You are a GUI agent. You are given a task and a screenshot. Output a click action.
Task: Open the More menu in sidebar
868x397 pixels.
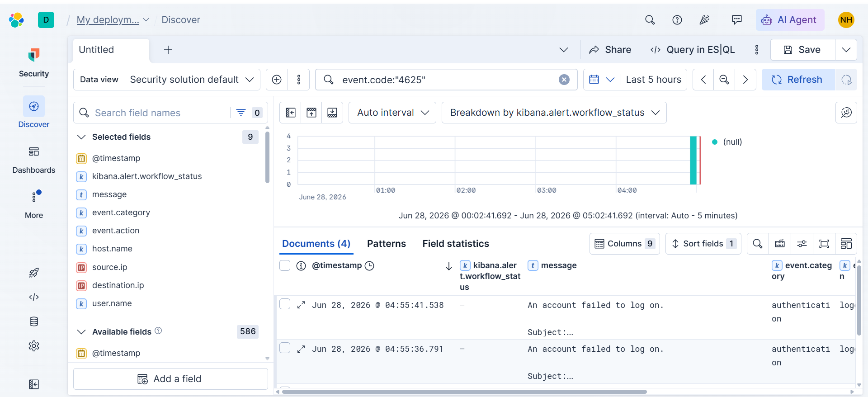point(34,204)
